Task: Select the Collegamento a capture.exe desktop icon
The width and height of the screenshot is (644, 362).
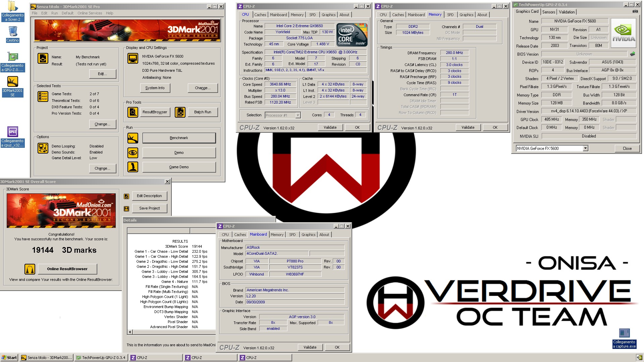Action: (624, 339)
